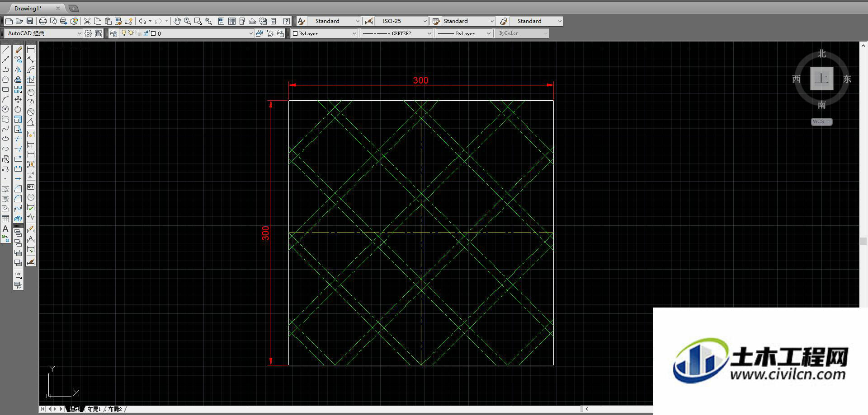Screen dimensions: 868x415
Task: Open the QuickCalc calculator
Action: pos(274,21)
